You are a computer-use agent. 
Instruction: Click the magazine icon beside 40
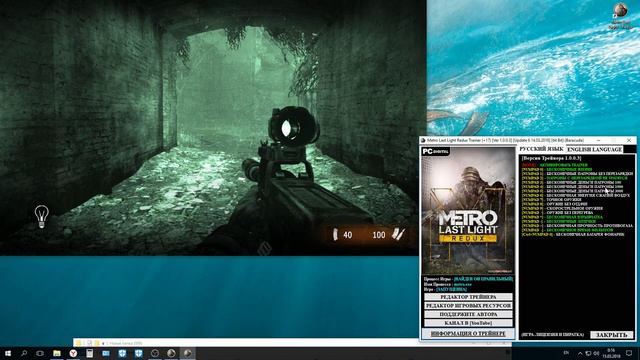coord(335,234)
